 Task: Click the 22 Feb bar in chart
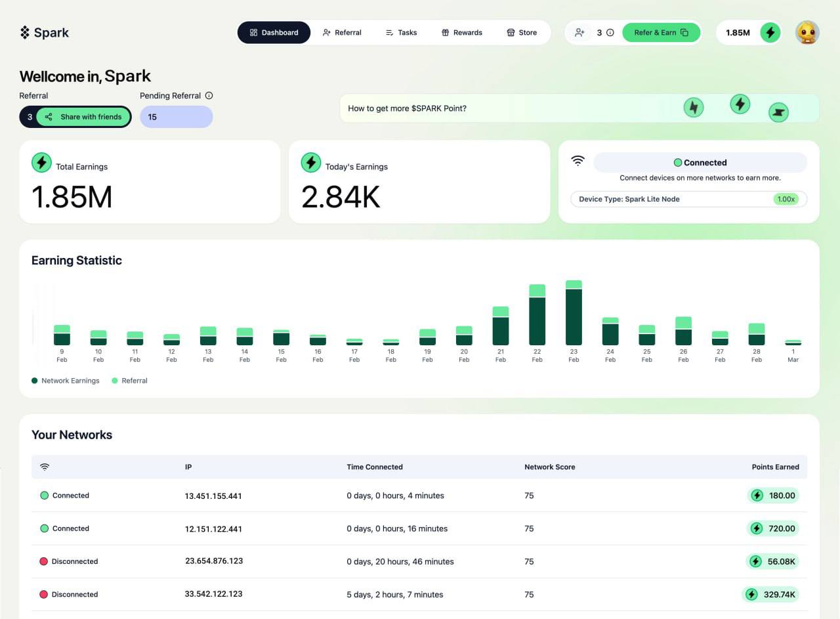pyautogui.click(x=537, y=314)
